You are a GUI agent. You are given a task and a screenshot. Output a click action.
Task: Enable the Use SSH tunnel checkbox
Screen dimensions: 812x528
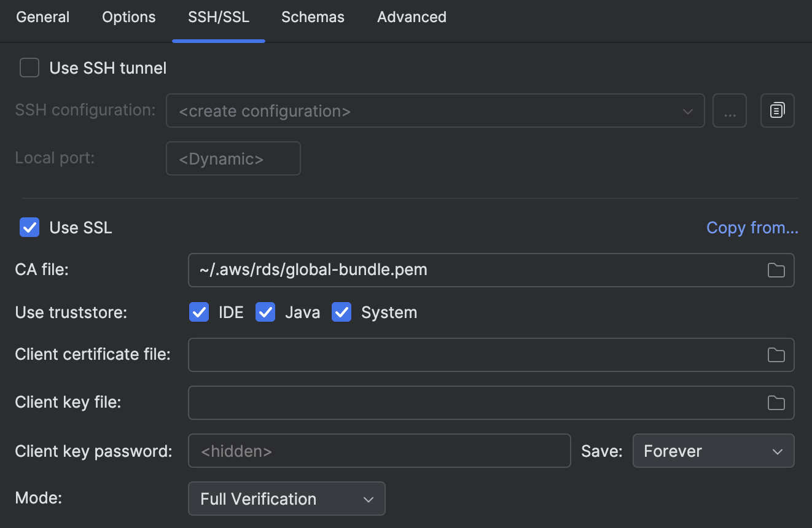(29, 68)
